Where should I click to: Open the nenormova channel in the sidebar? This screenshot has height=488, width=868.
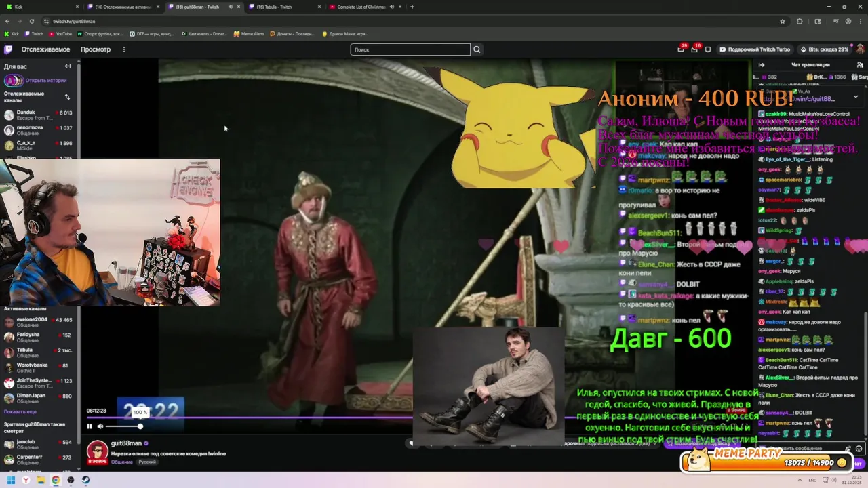38,130
